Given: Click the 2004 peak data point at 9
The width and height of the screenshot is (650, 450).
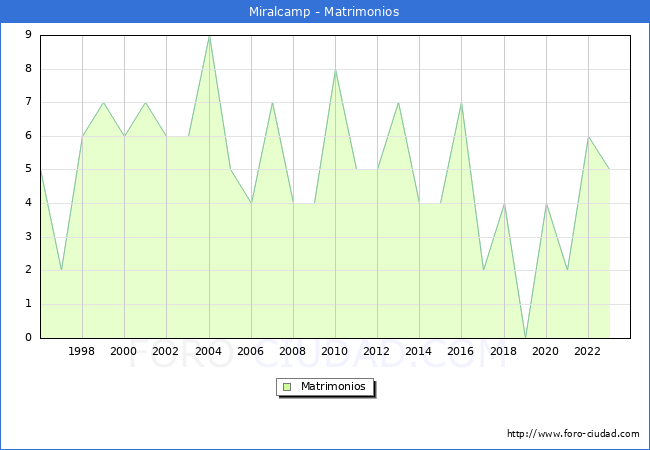Looking at the screenshot, I should (209, 36).
